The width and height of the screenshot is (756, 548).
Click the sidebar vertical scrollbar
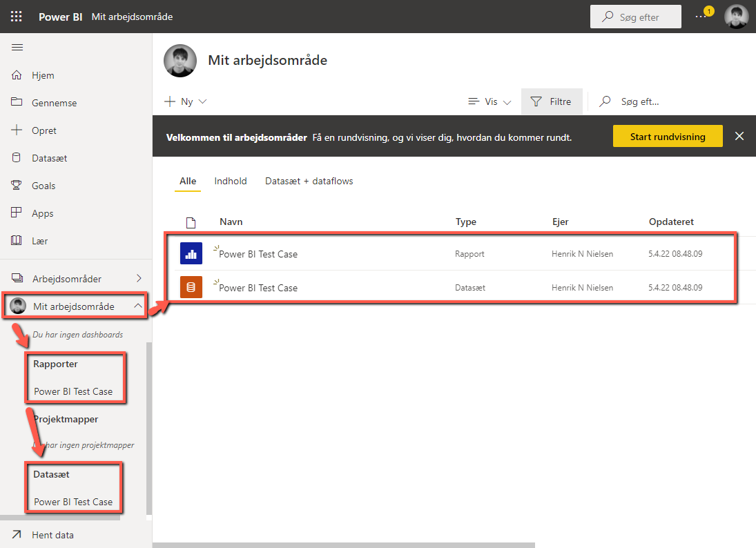pos(149,428)
